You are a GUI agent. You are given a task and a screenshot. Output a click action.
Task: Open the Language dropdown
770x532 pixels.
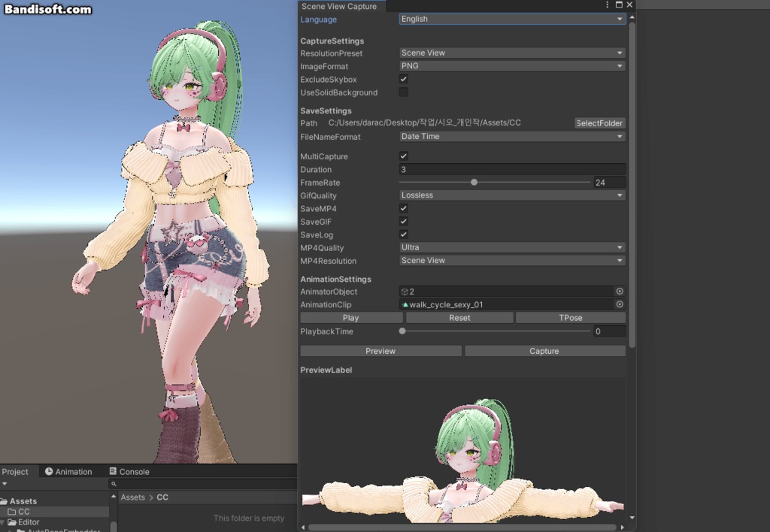(x=512, y=19)
